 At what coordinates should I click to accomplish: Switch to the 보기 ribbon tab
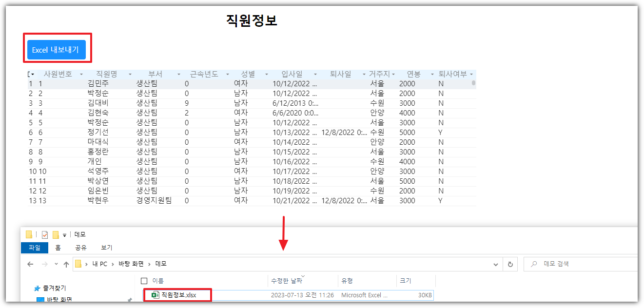(x=106, y=248)
